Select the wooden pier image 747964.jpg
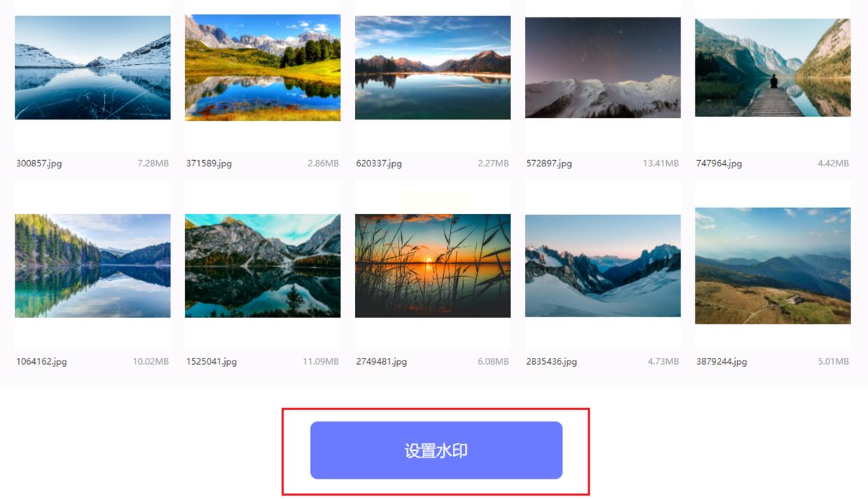 pos(773,68)
